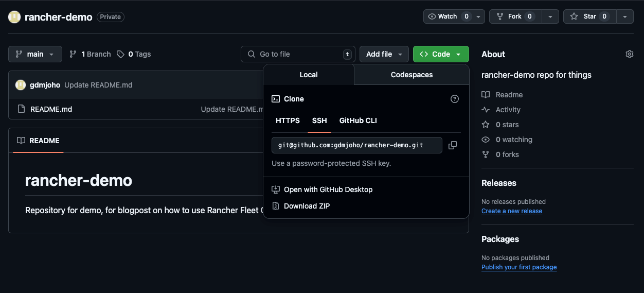Click the gdmjoho commit avatar
This screenshot has width=644, height=293.
21,85
